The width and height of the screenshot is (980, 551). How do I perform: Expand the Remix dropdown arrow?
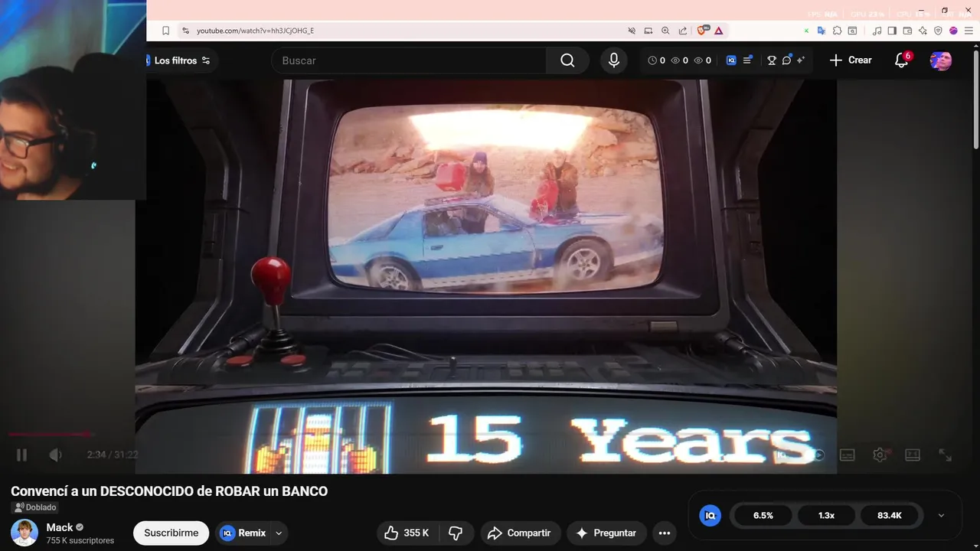(x=279, y=533)
